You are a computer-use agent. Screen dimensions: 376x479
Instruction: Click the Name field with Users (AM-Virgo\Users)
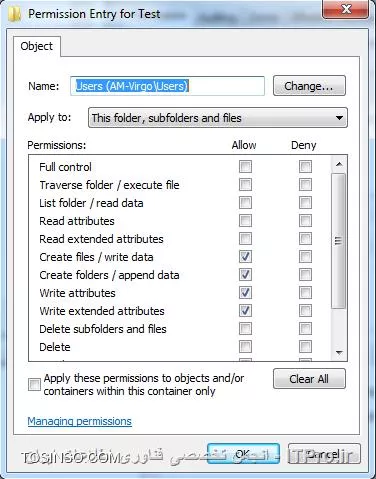[x=167, y=86]
